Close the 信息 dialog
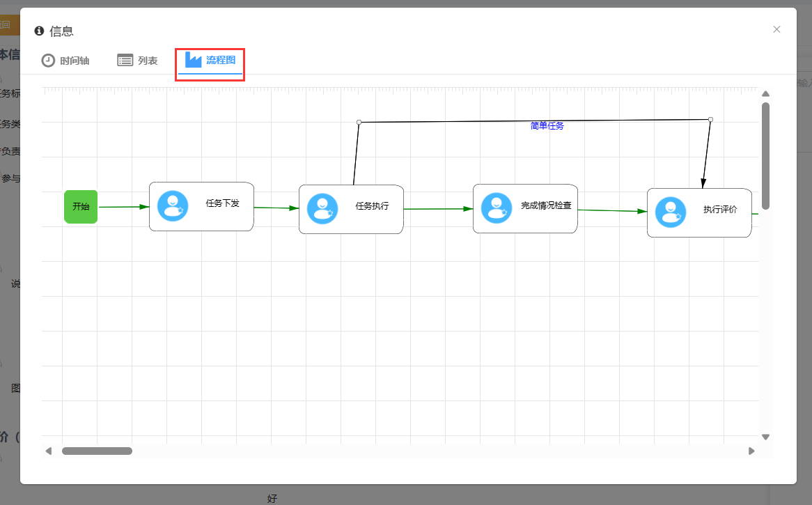This screenshot has width=812, height=505. [776, 29]
